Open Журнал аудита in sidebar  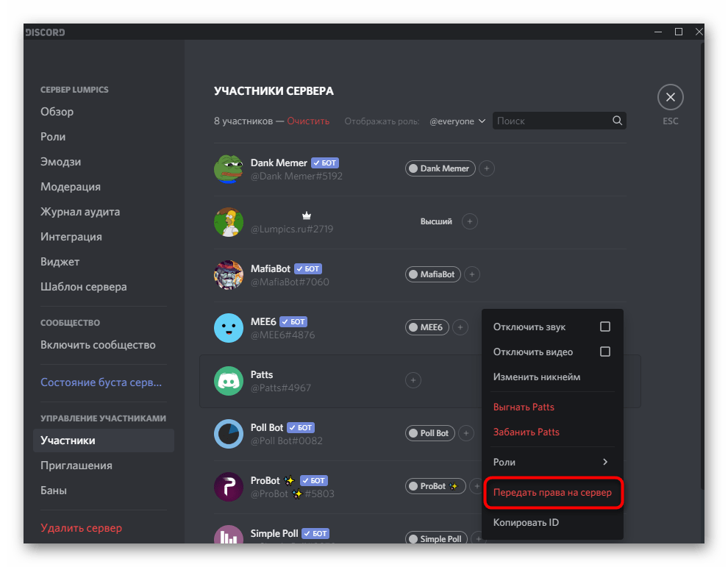click(80, 212)
